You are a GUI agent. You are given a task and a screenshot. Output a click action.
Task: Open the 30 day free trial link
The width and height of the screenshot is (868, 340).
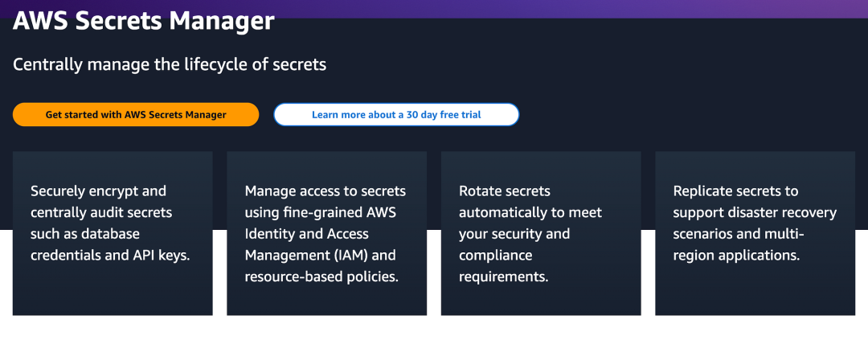pyautogui.click(x=396, y=115)
